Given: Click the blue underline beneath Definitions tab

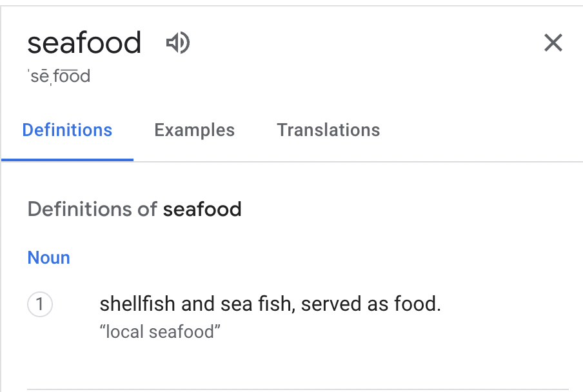Looking at the screenshot, I should pyautogui.click(x=67, y=159).
